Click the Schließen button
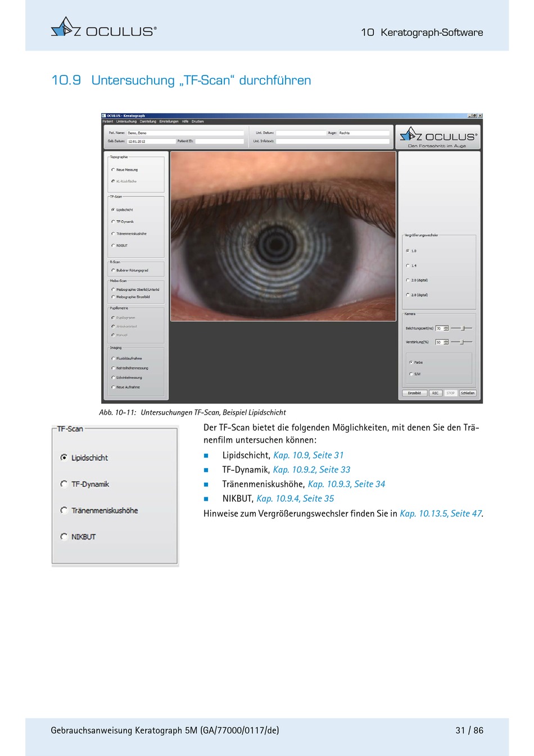This screenshot has height=756, width=534. tap(468, 393)
